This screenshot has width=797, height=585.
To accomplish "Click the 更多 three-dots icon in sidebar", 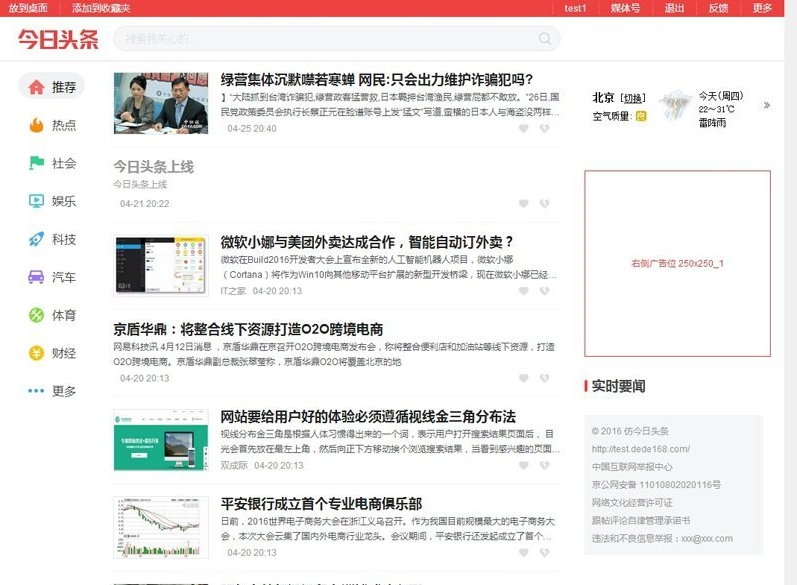I will (36, 391).
